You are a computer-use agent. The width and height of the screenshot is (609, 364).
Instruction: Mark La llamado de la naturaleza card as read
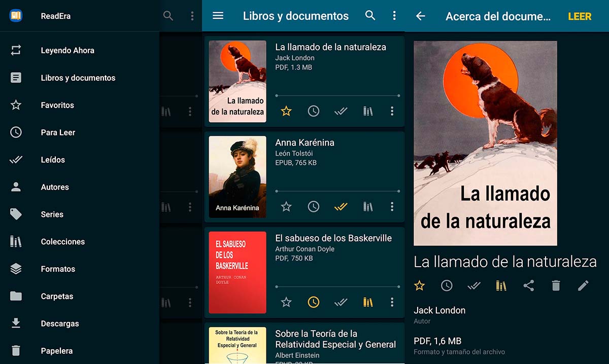341,111
